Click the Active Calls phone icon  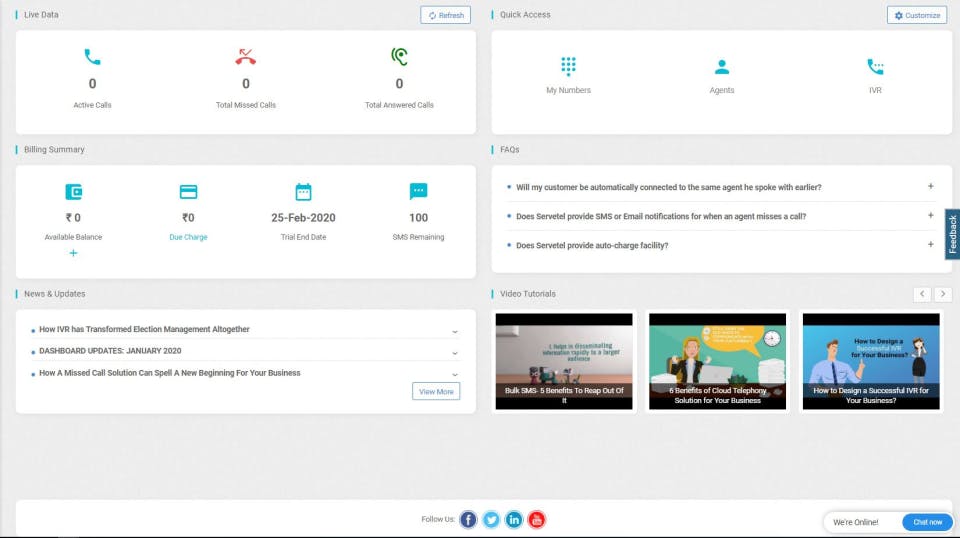92,57
